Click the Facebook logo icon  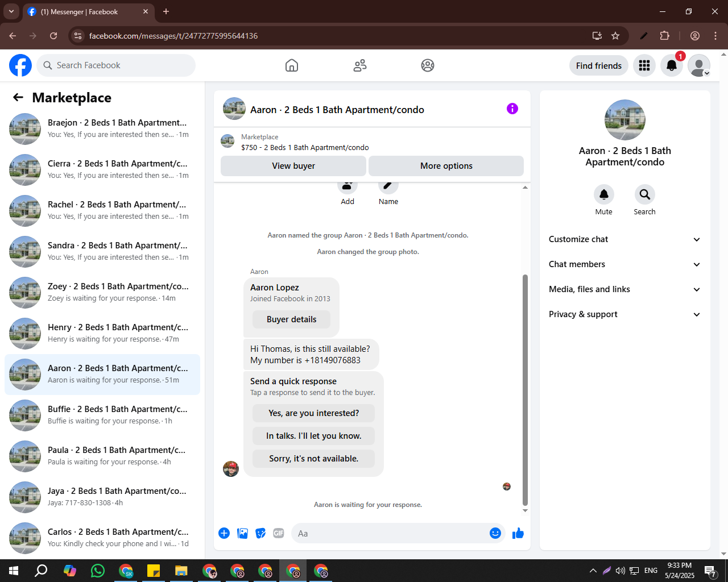[x=20, y=65]
